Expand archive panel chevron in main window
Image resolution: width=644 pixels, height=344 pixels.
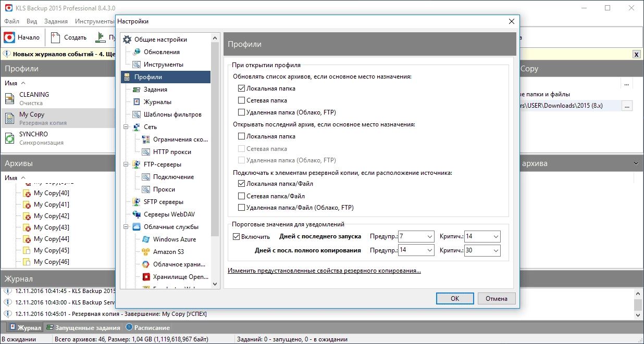pyautogui.click(x=636, y=163)
